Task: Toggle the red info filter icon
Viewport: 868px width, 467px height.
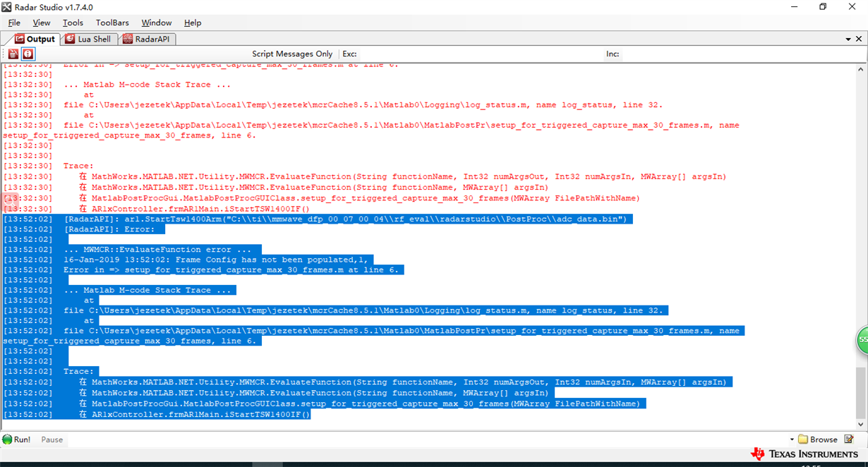Action: [28, 54]
